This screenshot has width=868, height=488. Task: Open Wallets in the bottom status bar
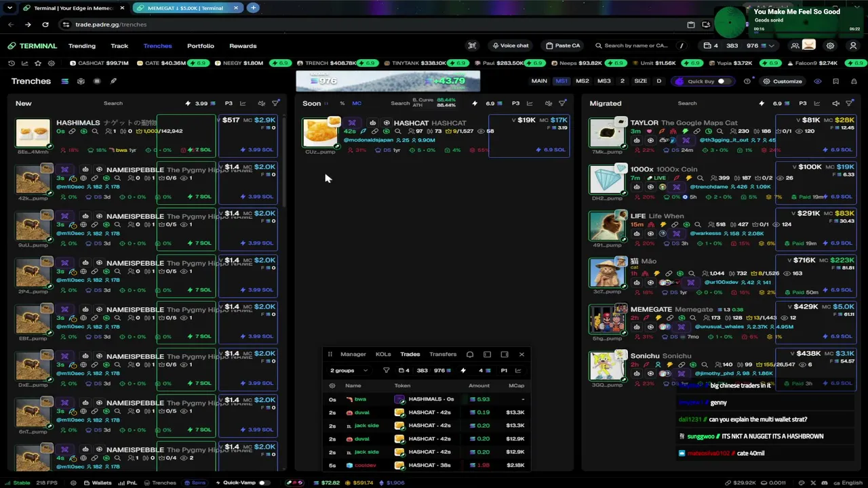(98, 483)
